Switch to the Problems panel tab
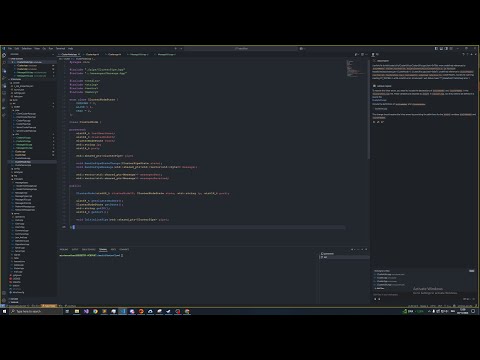480x360 pixels. click(x=64, y=249)
